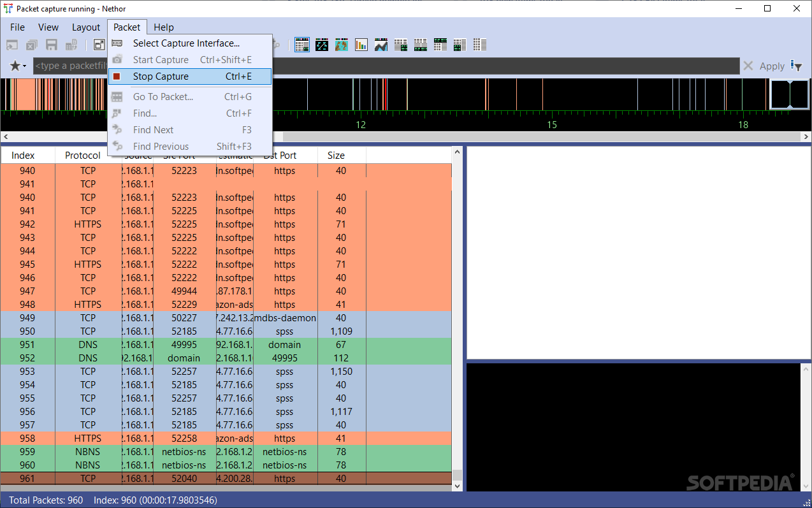This screenshot has width=812, height=508.
Task: Click the timeline overview thumbnail box
Action: click(790, 94)
